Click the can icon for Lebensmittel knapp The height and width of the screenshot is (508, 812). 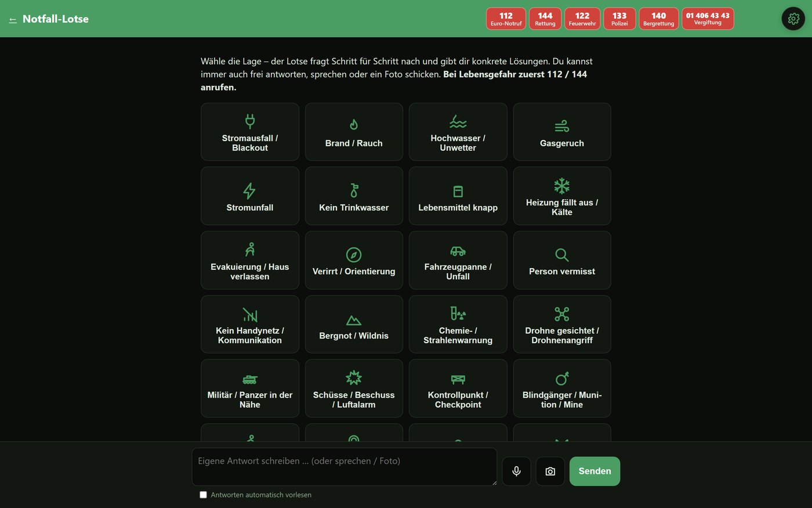[x=458, y=191]
